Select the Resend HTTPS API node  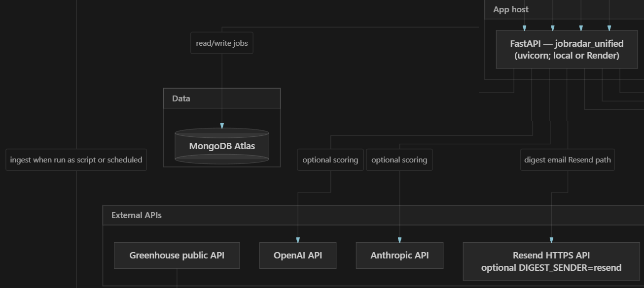(x=551, y=261)
